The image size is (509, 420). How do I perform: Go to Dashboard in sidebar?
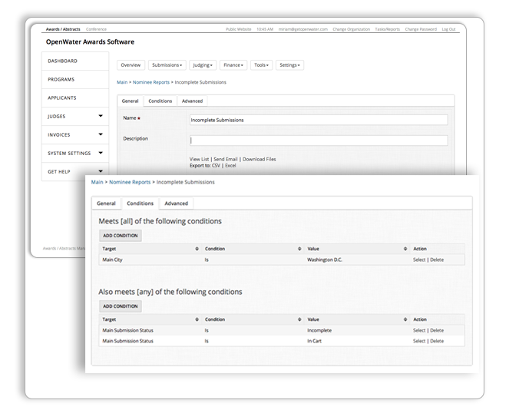tap(75, 61)
